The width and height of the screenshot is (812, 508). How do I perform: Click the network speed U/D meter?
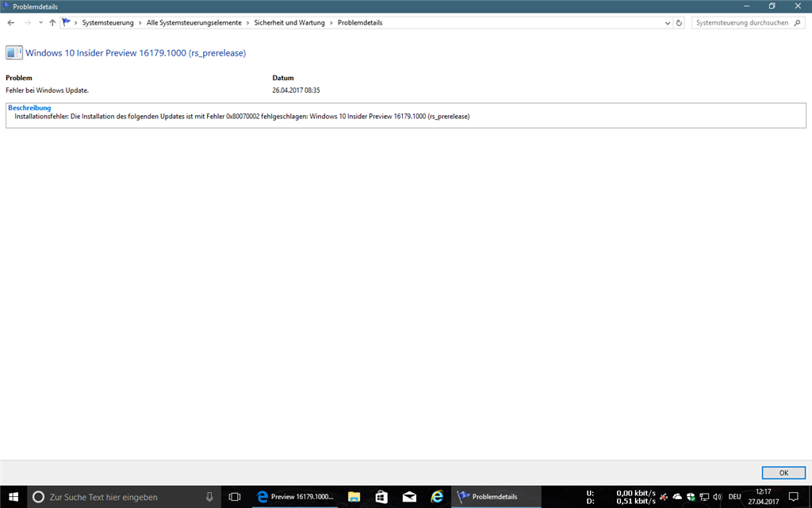click(x=621, y=497)
